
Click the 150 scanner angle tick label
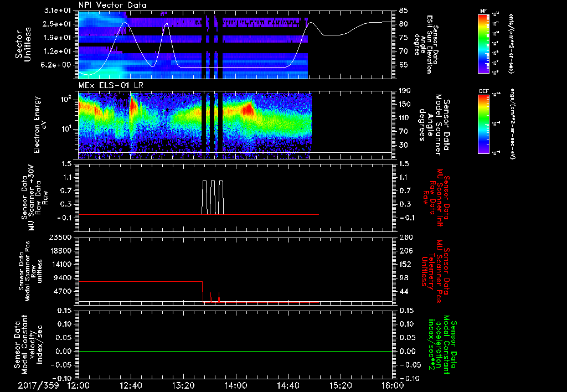tap(406, 105)
